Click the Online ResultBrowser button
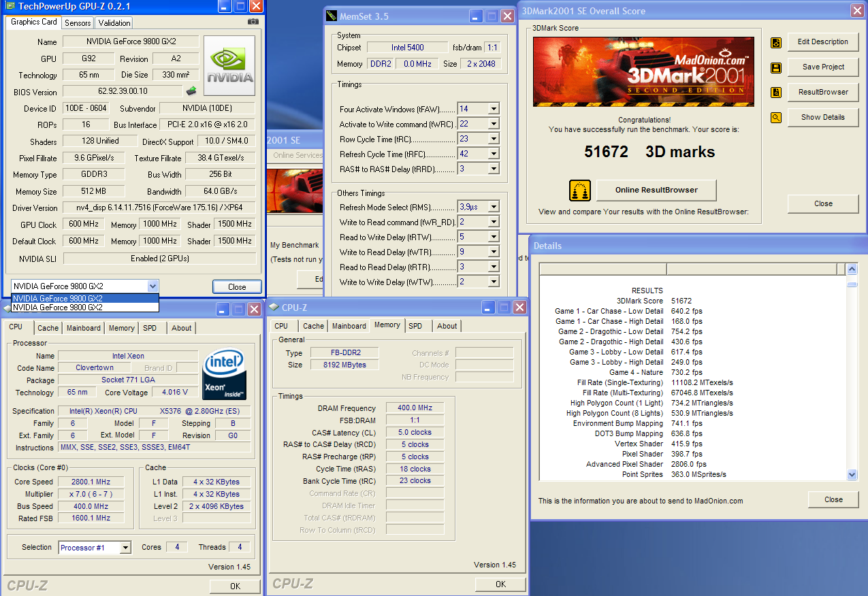 coord(656,191)
